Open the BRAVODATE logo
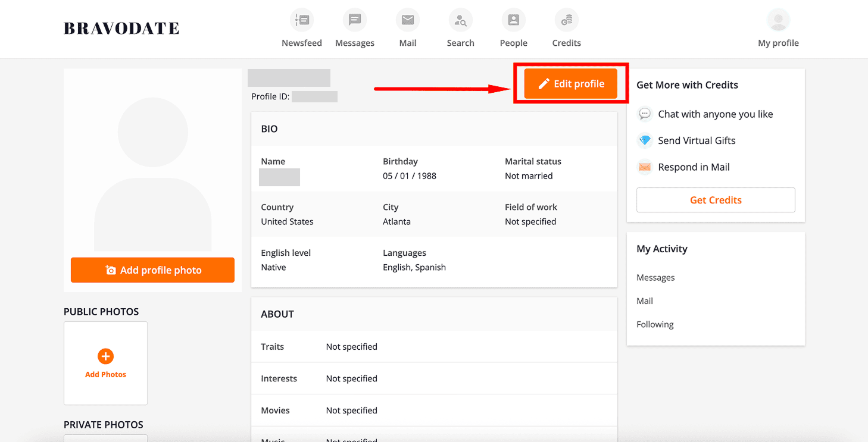Image resolution: width=868 pixels, height=442 pixels. click(121, 27)
